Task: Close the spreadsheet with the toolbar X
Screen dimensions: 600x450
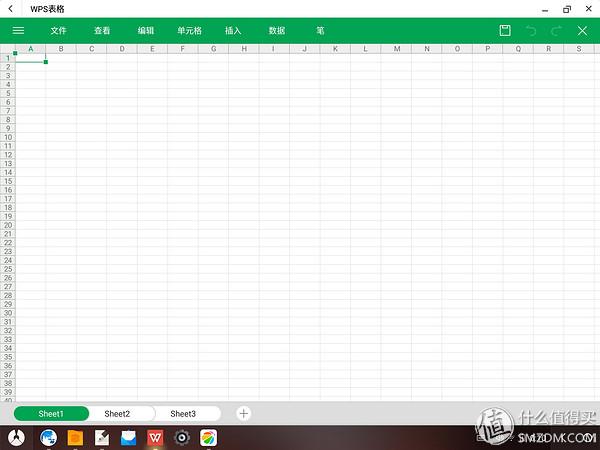Action: tap(582, 31)
